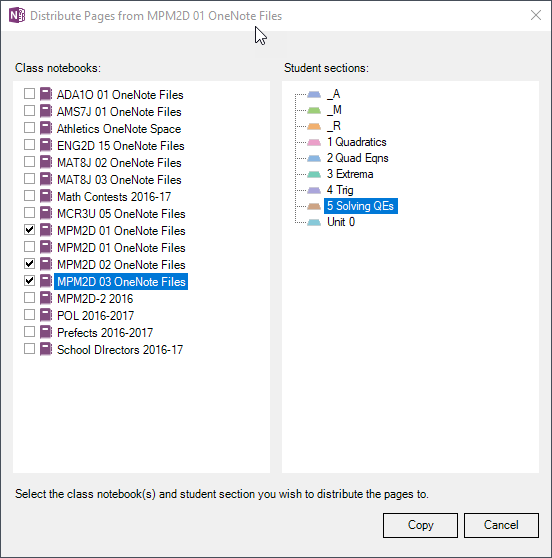Click the Prefects 2016-2017 notebook icon
Screen dimensions: 552x558
pos(46,332)
